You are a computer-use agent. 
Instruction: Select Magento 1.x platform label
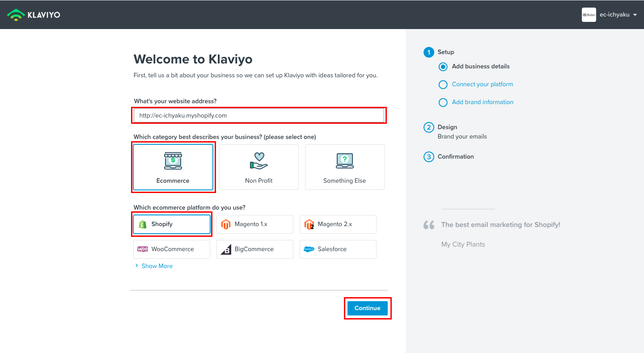click(251, 224)
